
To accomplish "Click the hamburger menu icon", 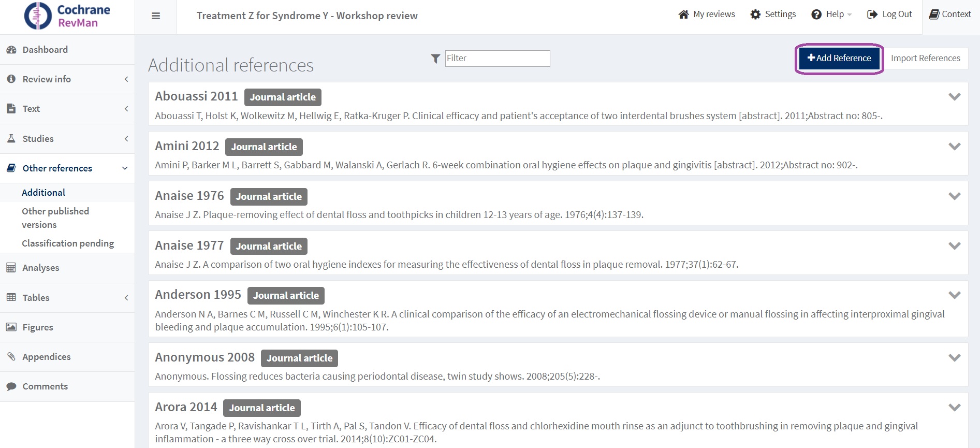I will point(155,16).
